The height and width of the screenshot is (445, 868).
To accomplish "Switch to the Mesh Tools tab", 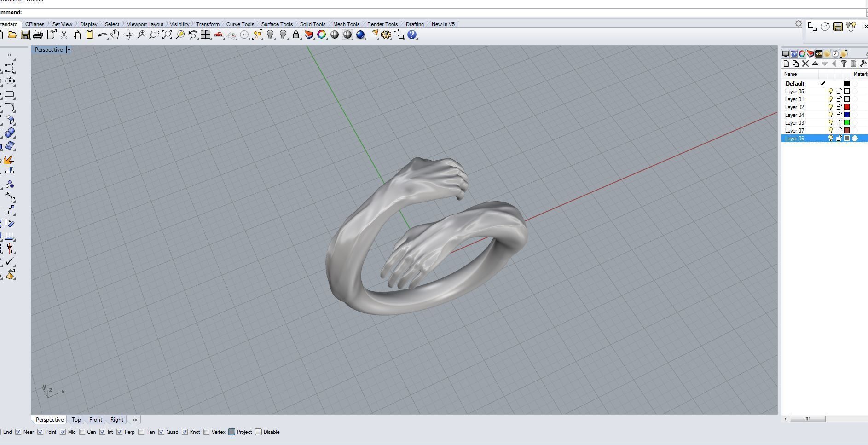I will tap(346, 24).
